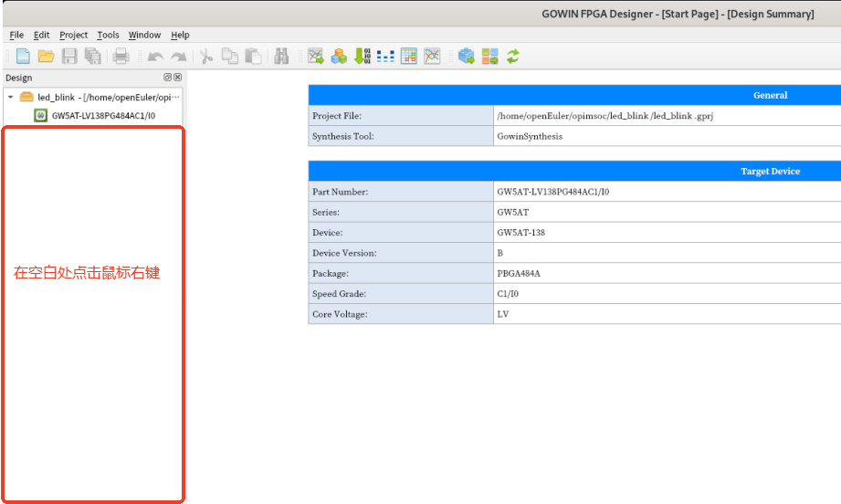Click the green refresh arrows icon
This screenshot has height=504, width=841.
tap(513, 56)
